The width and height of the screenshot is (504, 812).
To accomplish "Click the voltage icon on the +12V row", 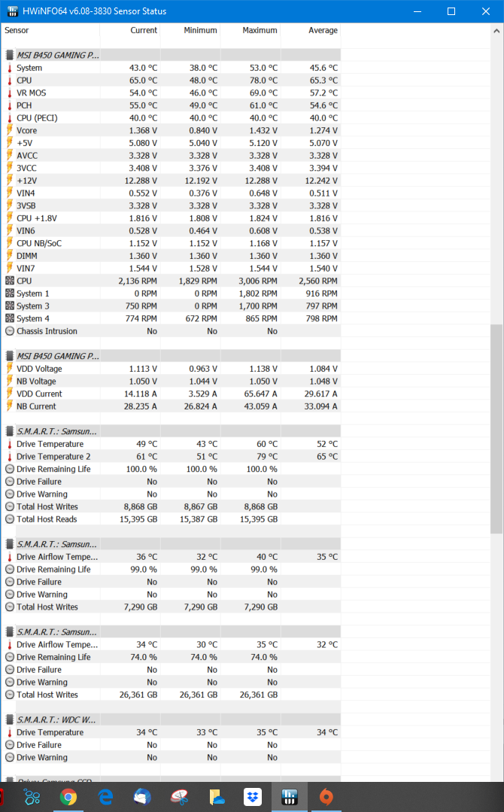I will pos(9,180).
